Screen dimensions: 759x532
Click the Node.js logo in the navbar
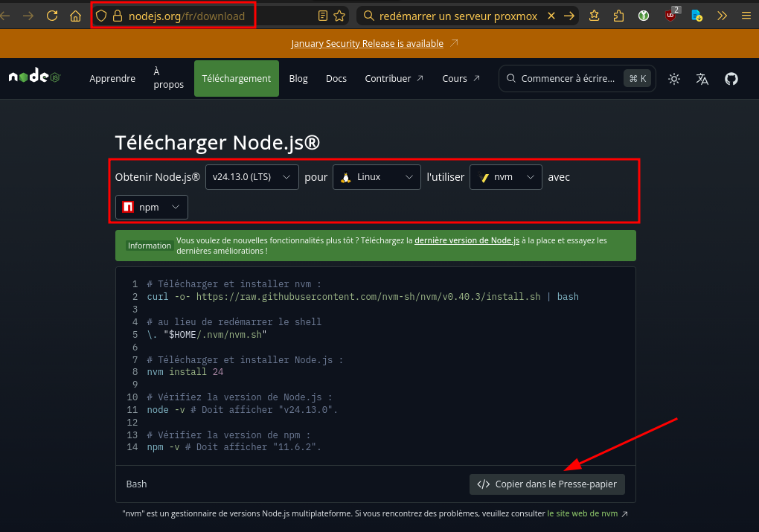point(34,77)
